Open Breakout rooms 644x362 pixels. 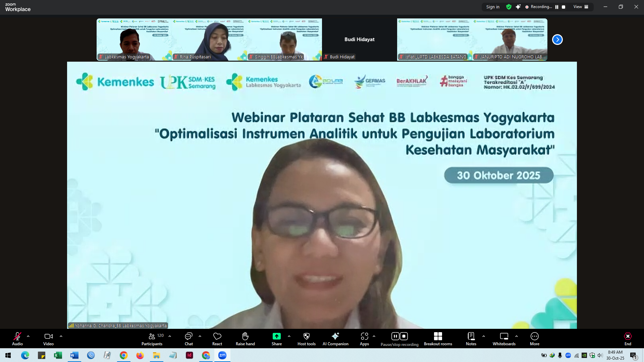(x=438, y=339)
